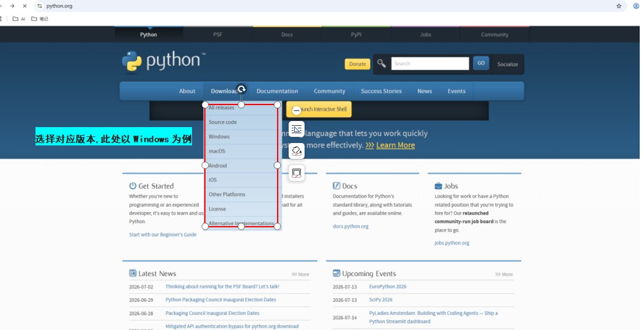
Task: Click the magnifier icon beside Search field
Action: [x=382, y=63]
